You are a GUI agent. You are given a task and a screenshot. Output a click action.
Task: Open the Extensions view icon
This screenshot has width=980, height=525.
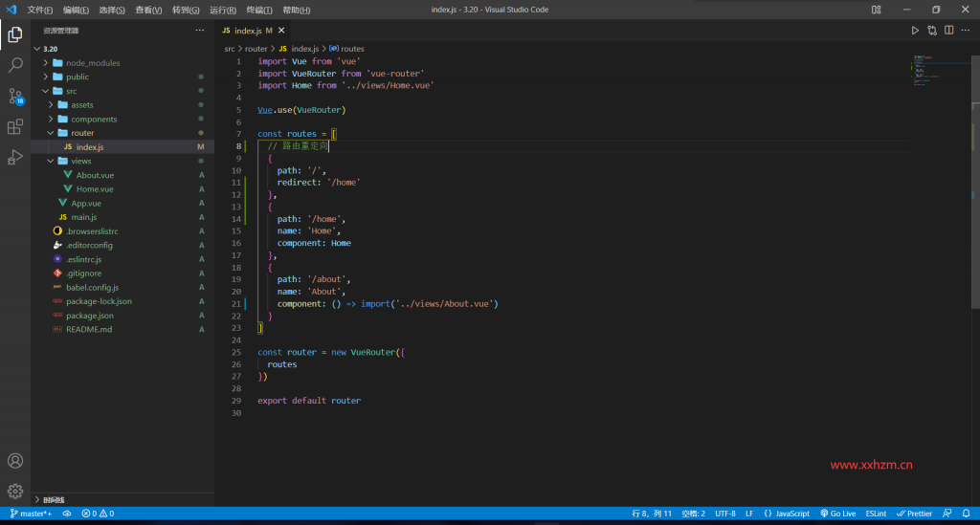coord(15,126)
